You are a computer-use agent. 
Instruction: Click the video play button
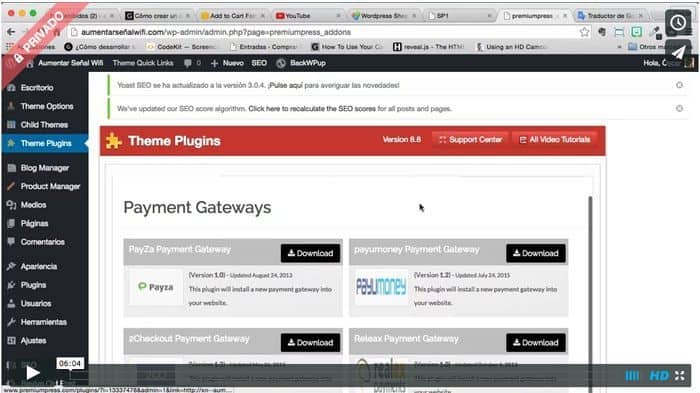coord(33,372)
